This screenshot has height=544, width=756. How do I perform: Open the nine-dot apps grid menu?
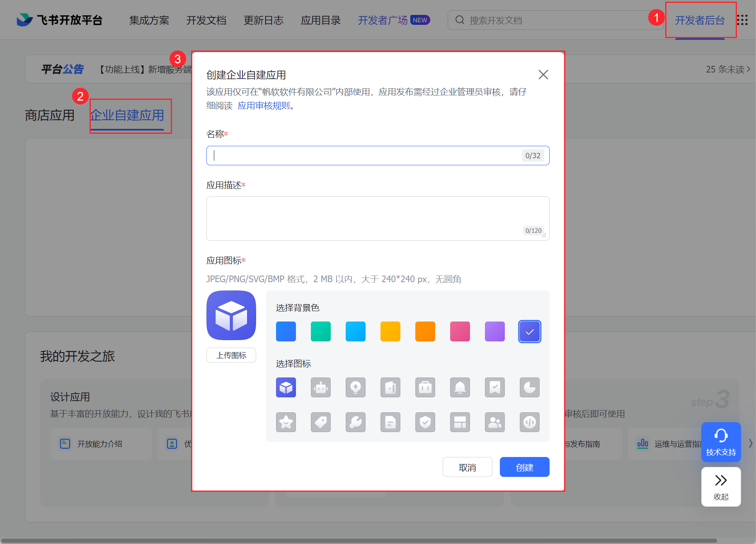[x=742, y=20]
